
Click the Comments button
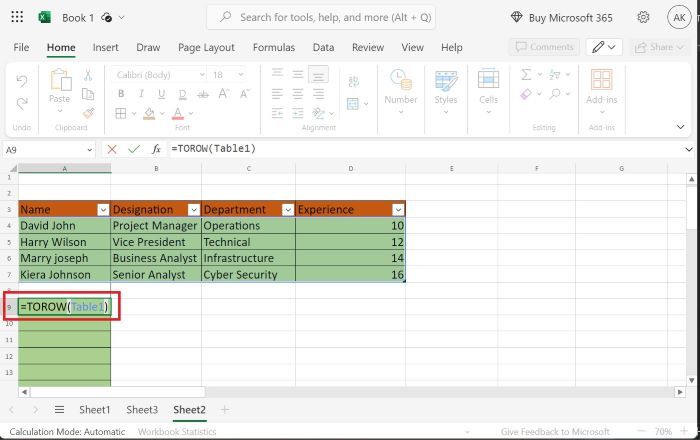click(545, 47)
